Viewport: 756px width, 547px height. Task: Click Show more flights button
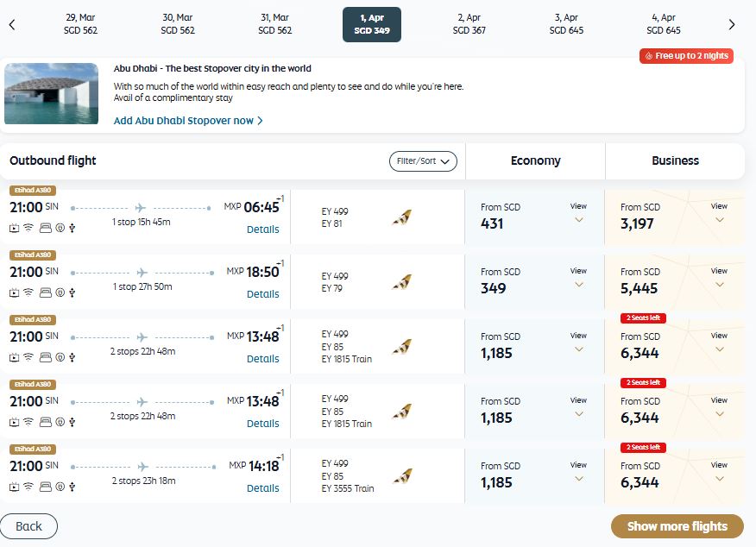tap(677, 526)
